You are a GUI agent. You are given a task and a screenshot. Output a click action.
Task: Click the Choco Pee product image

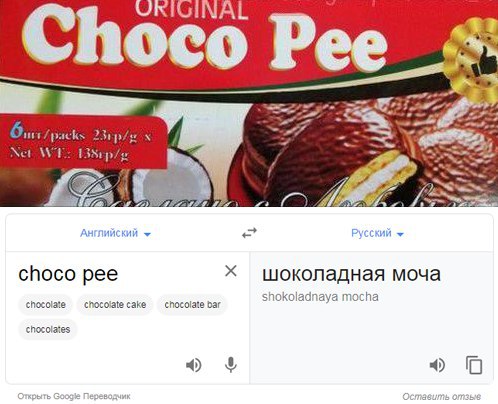tap(249, 103)
